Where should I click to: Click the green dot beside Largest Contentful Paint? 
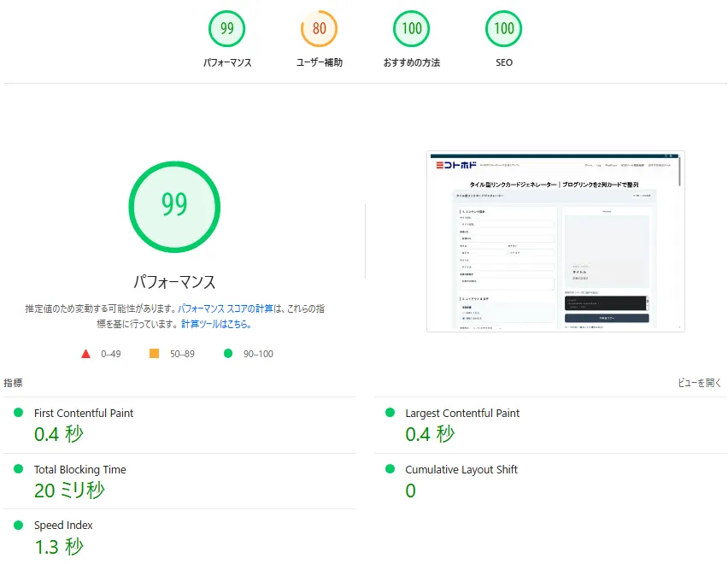[x=390, y=412]
